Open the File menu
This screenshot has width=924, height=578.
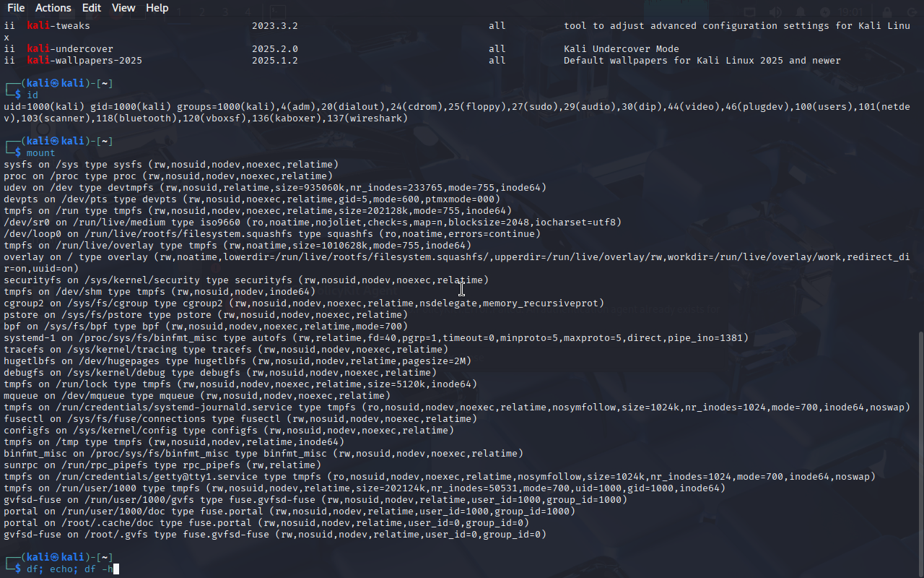coord(16,8)
